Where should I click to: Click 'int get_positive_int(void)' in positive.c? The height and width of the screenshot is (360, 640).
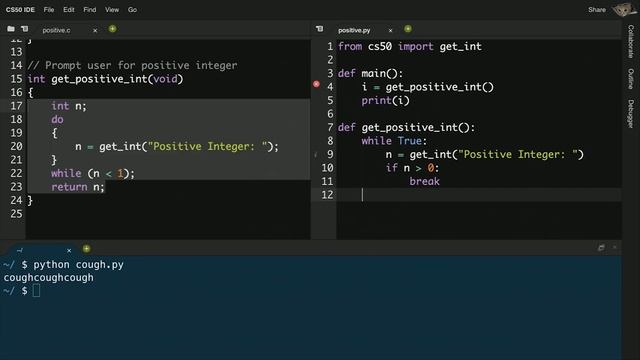tap(105, 79)
